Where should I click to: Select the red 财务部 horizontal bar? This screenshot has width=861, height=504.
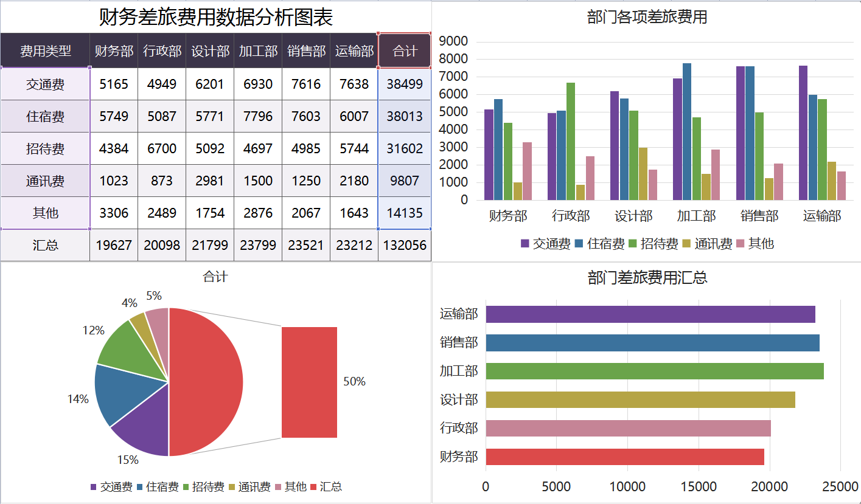[625, 457]
